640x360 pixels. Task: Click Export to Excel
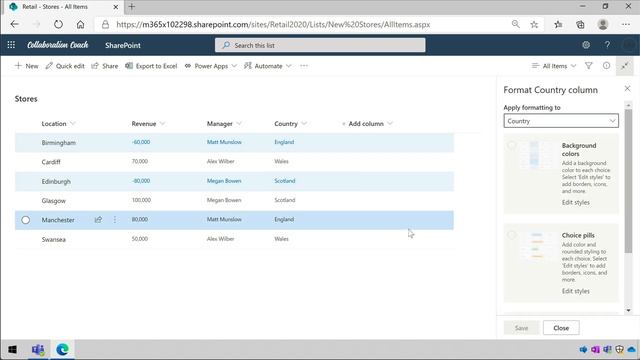[x=151, y=66]
